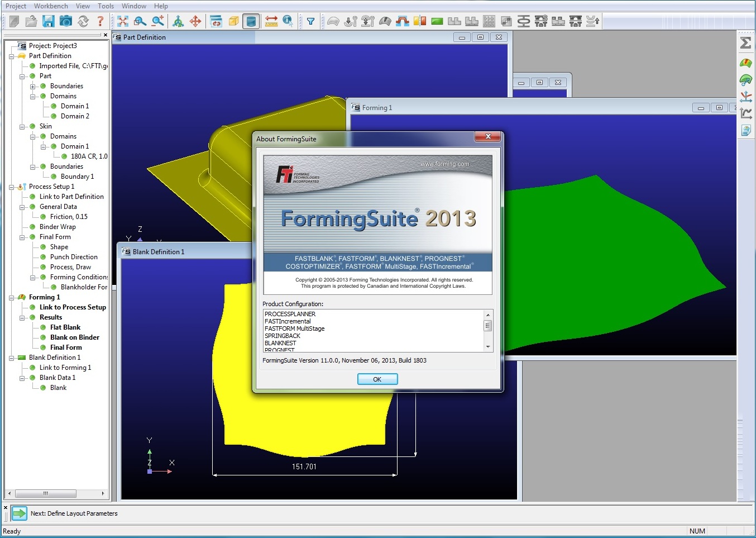Screen dimensions: 756x538
Task: Select the Flat Blank result item
Action: [65, 327]
